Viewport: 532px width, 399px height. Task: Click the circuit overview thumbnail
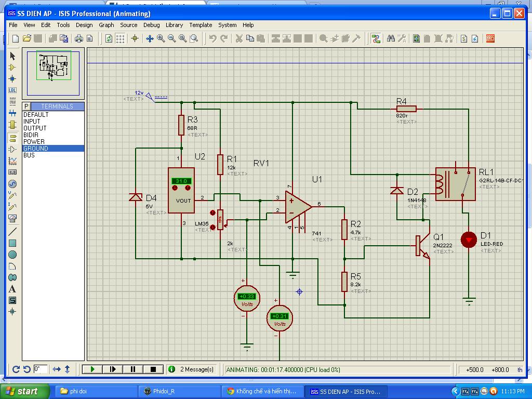point(54,66)
